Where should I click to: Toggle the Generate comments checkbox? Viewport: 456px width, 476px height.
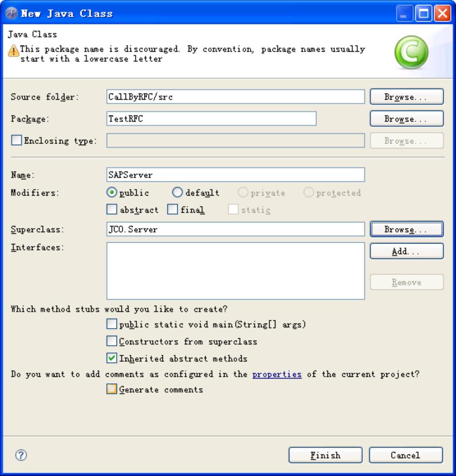pos(112,389)
